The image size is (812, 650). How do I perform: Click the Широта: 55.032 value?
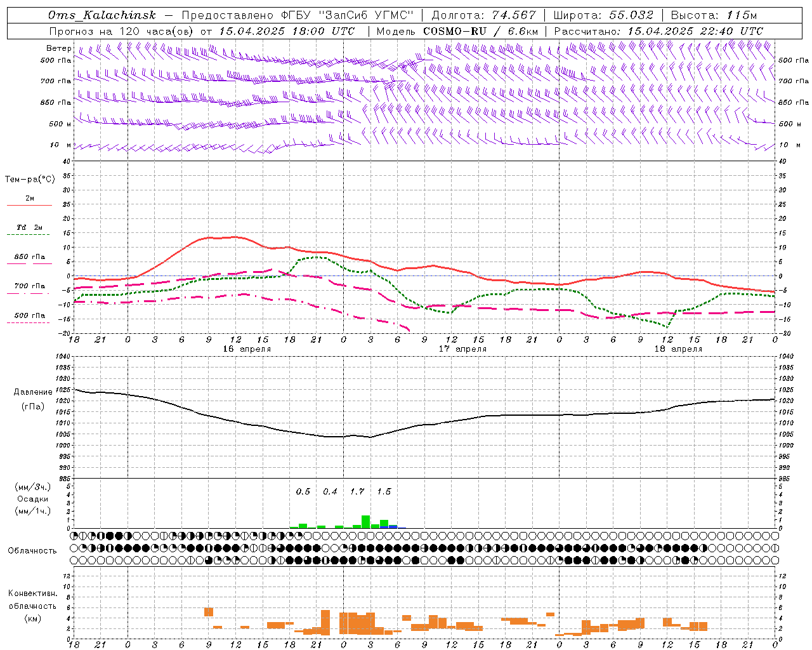[604, 15]
